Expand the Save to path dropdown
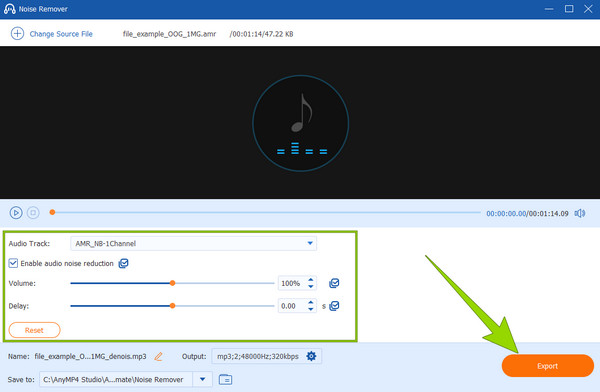 (202, 379)
